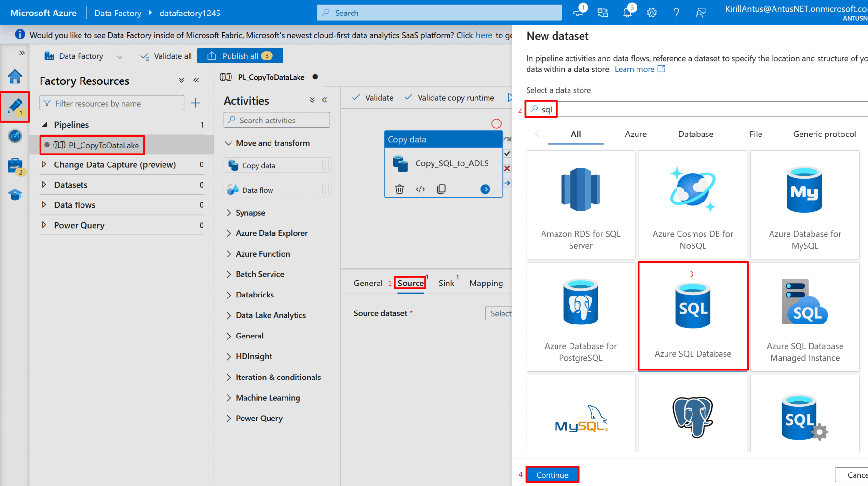Screen dimensions: 868x486
Task: Delete the Copy data activity with trash icon
Action: pyautogui.click(x=399, y=189)
